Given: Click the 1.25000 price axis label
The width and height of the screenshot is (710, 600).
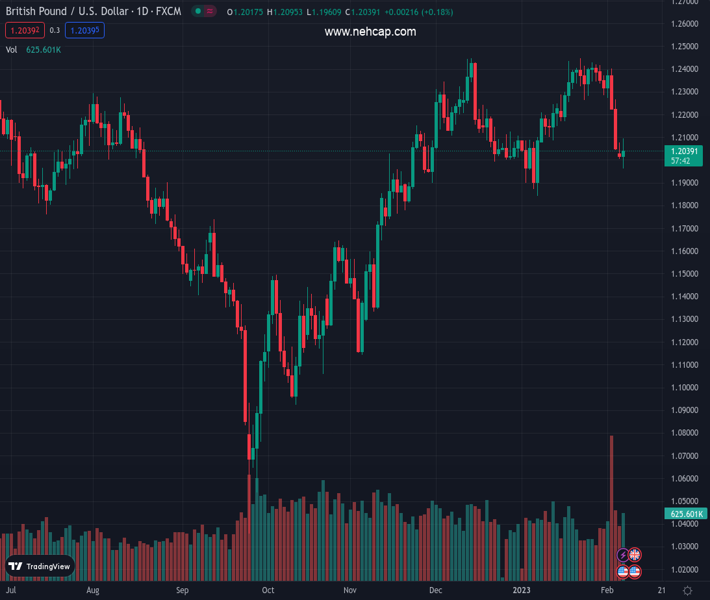Looking at the screenshot, I should pyautogui.click(x=685, y=47).
